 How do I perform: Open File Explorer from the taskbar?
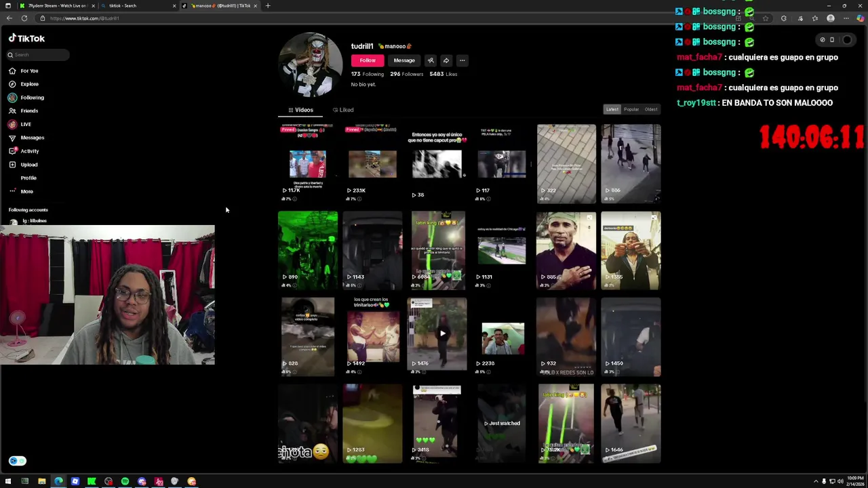42,481
